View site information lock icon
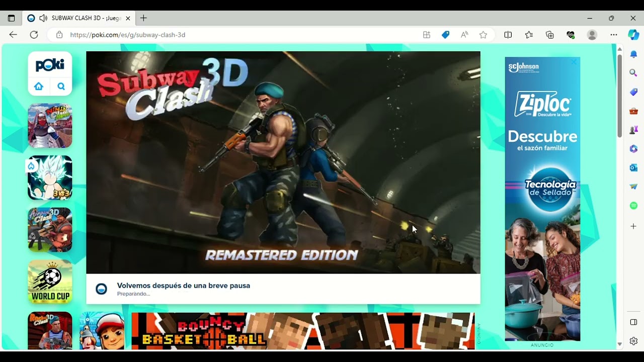The height and width of the screenshot is (362, 644). [x=59, y=35]
